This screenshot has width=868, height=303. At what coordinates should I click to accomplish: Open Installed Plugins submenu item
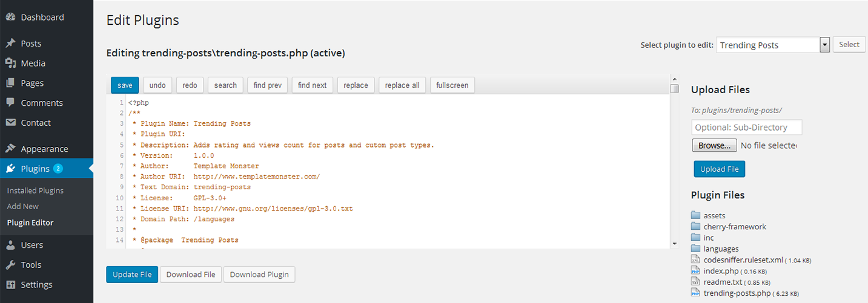point(35,191)
